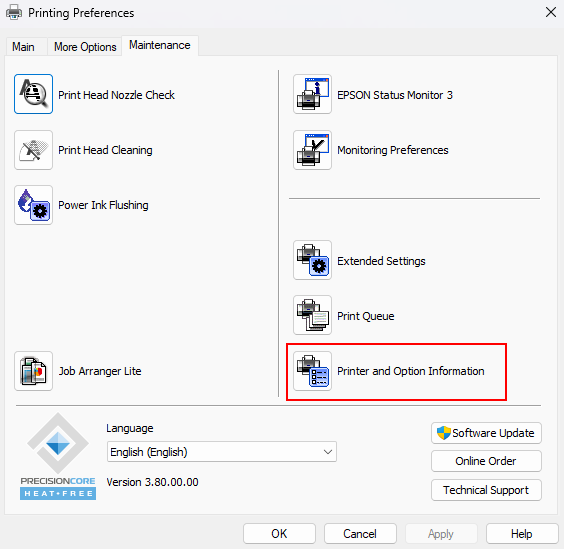
Task: Open the Technical Support button
Action: point(486,490)
